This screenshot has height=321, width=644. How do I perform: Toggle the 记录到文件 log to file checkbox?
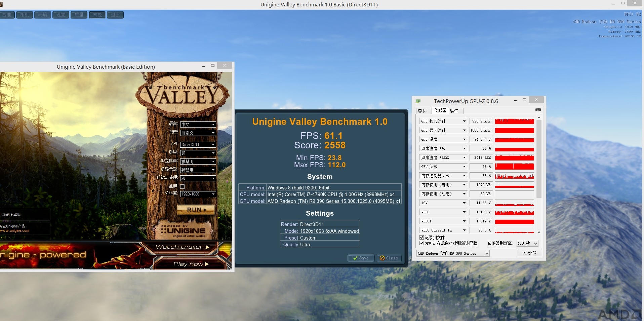click(x=421, y=238)
